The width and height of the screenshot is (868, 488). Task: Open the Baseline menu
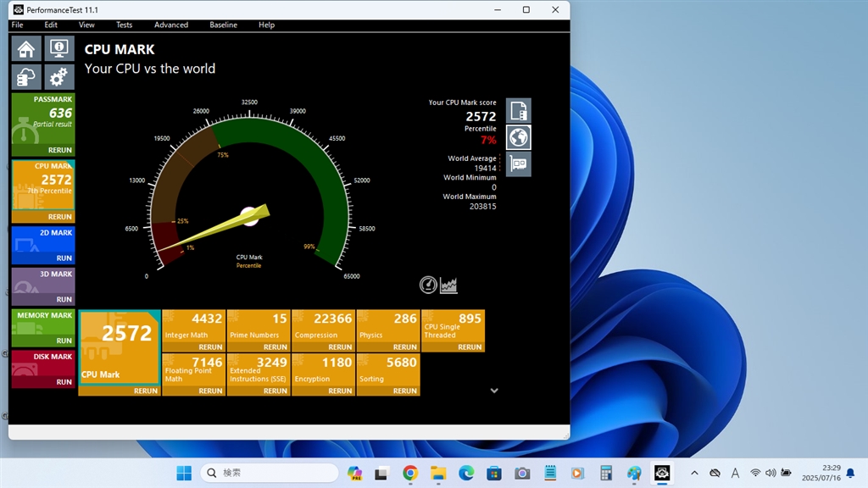pos(224,25)
